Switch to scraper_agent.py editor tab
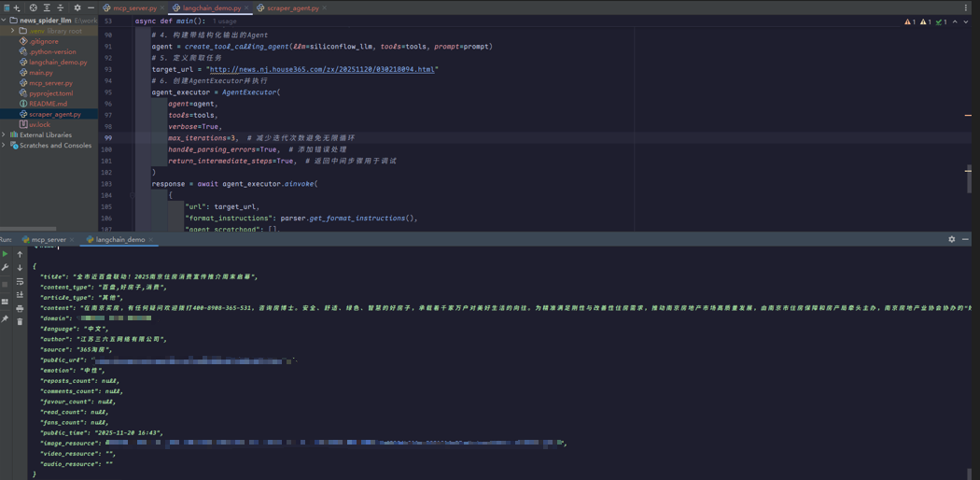 [x=291, y=8]
